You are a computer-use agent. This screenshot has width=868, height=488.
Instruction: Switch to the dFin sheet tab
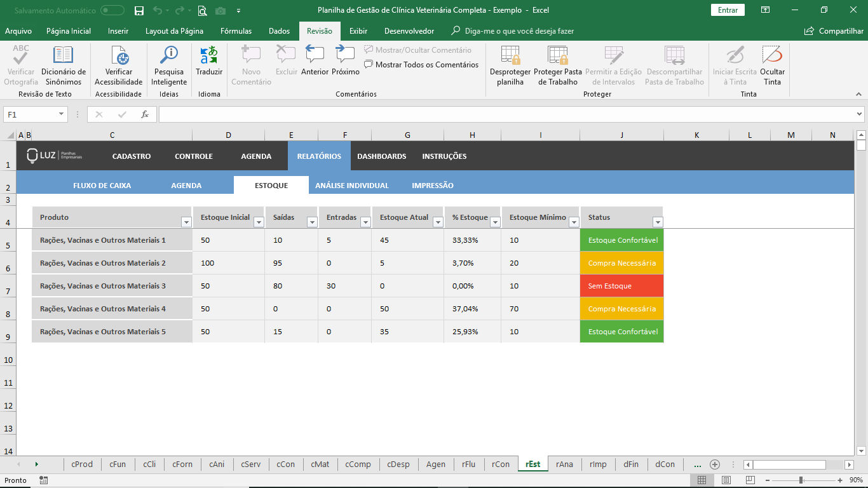[631, 464]
